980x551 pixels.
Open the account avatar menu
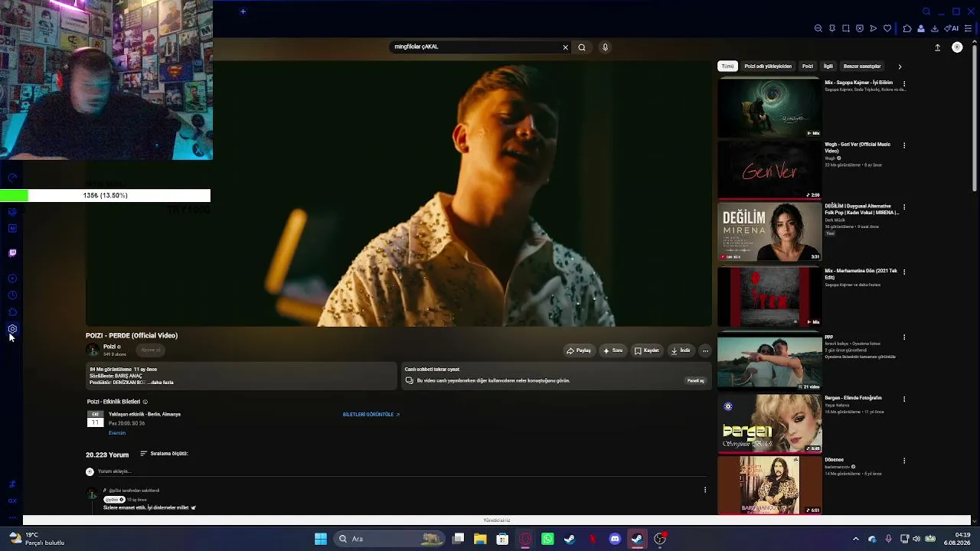click(x=957, y=47)
